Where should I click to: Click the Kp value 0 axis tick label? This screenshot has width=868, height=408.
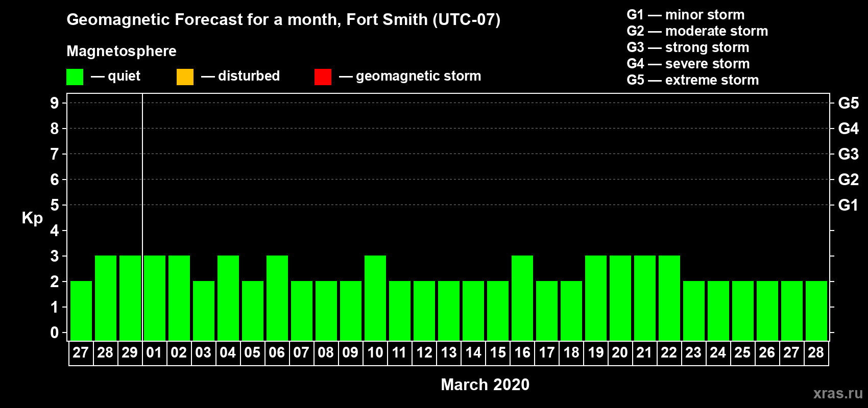point(55,333)
